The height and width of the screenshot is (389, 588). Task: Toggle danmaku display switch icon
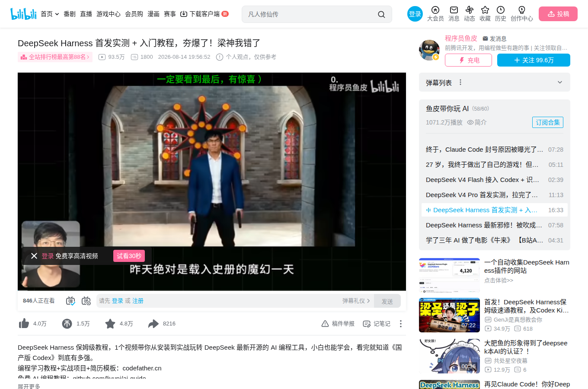(70, 301)
